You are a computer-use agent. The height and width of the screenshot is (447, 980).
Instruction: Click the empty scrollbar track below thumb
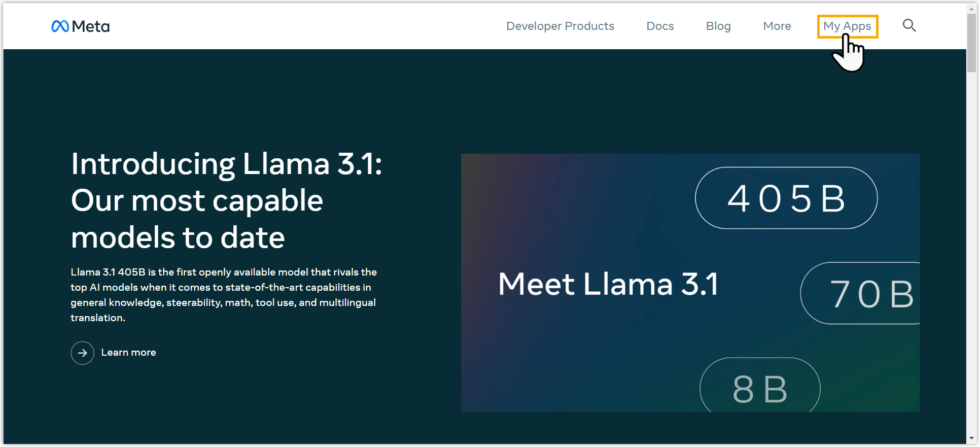[x=971, y=254]
